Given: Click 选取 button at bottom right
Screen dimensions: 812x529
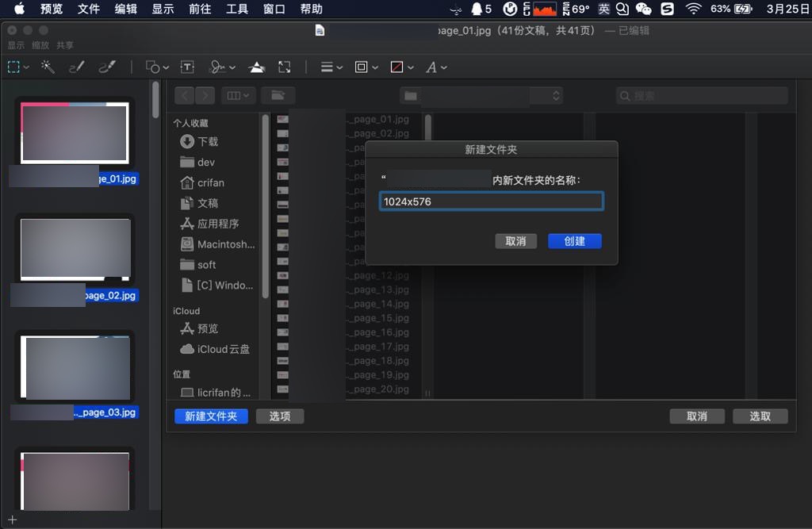Looking at the screenshot, I should [x=760, y=416].
